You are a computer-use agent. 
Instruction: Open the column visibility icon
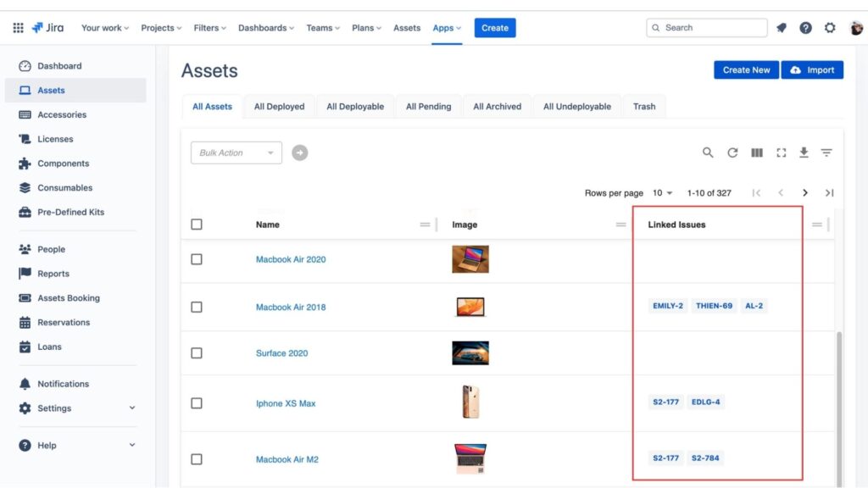coord(756,152)
